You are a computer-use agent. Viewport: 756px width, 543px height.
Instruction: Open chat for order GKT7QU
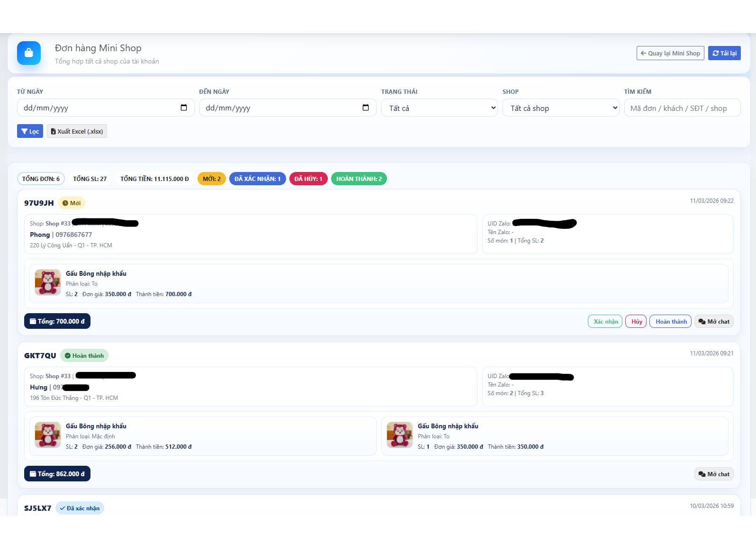point(714,474)
